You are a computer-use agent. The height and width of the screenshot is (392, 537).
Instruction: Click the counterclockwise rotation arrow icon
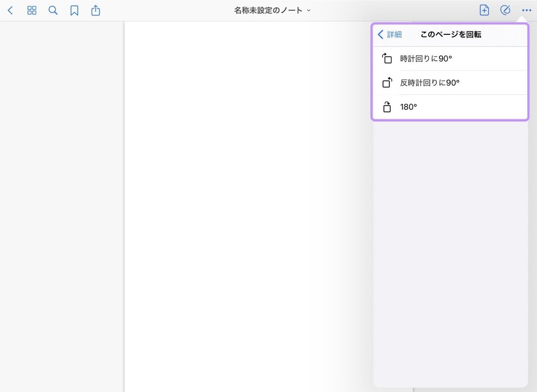click(387, 82)
